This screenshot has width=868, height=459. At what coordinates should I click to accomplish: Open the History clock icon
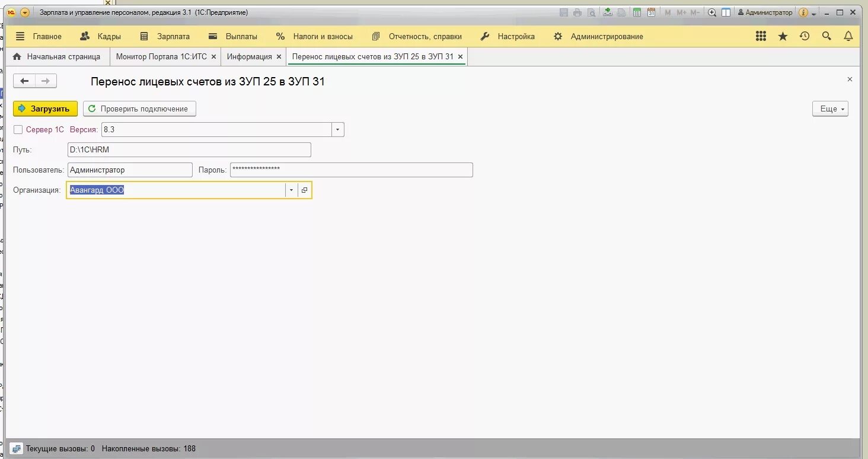coord(805,36)
